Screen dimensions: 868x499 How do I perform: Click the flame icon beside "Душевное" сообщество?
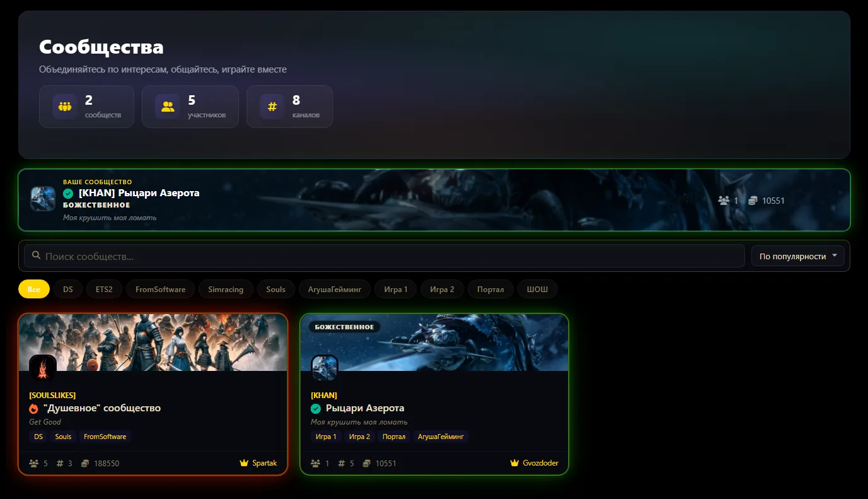(x=34, y=408)
